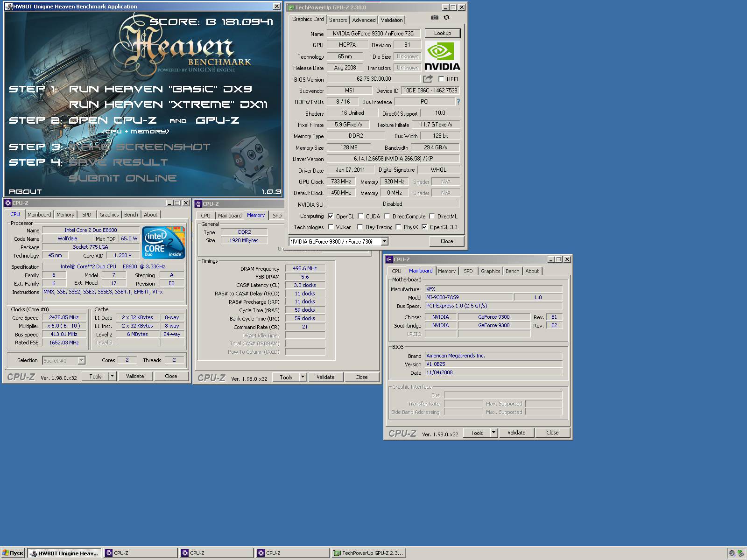This screenshot has width=747, height=560.
Task: Click the BIOS export share icon in GPU-Z
Action: (x=428, y=79)
